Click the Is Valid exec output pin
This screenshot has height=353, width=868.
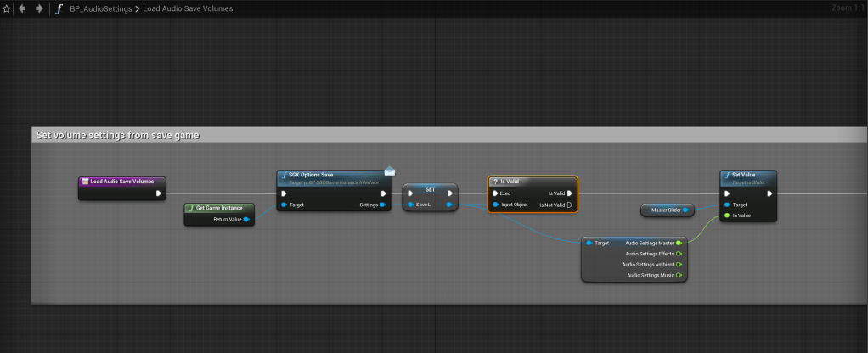[570, 193]
